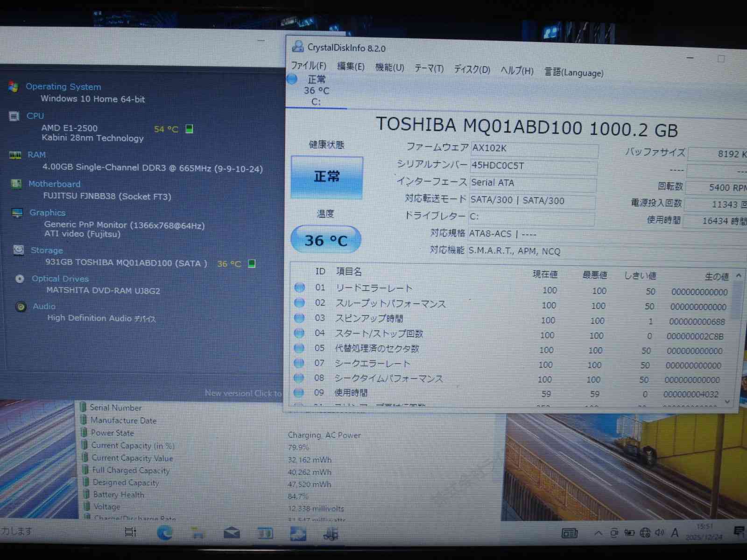The height and width of the screenshot is (560, 747).
Task: Click the volume speaker tray icon
Action: click(x=659, y=532)
